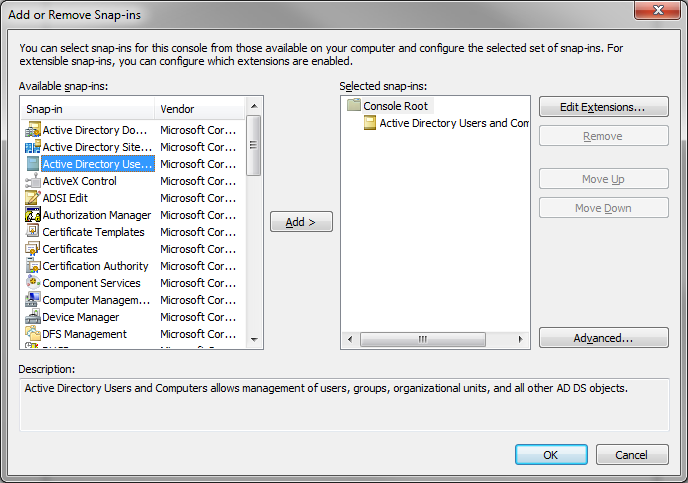
Task: Select 'Active Directory Site...' snap-in name
Action: point(97,147)
